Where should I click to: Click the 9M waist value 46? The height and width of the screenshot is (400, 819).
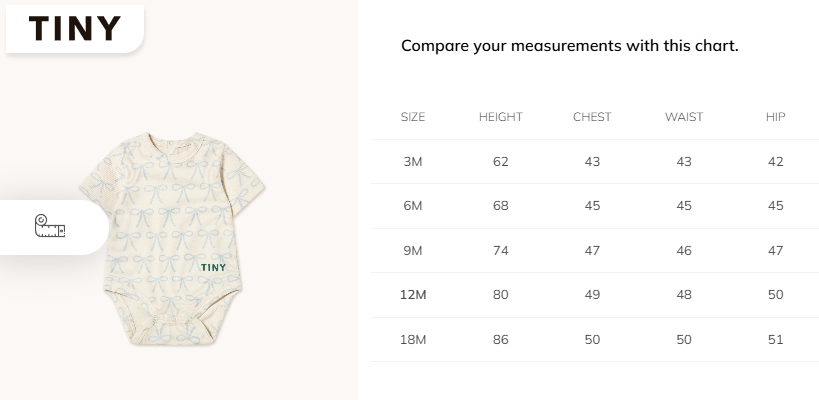click(x=684, y=251)
